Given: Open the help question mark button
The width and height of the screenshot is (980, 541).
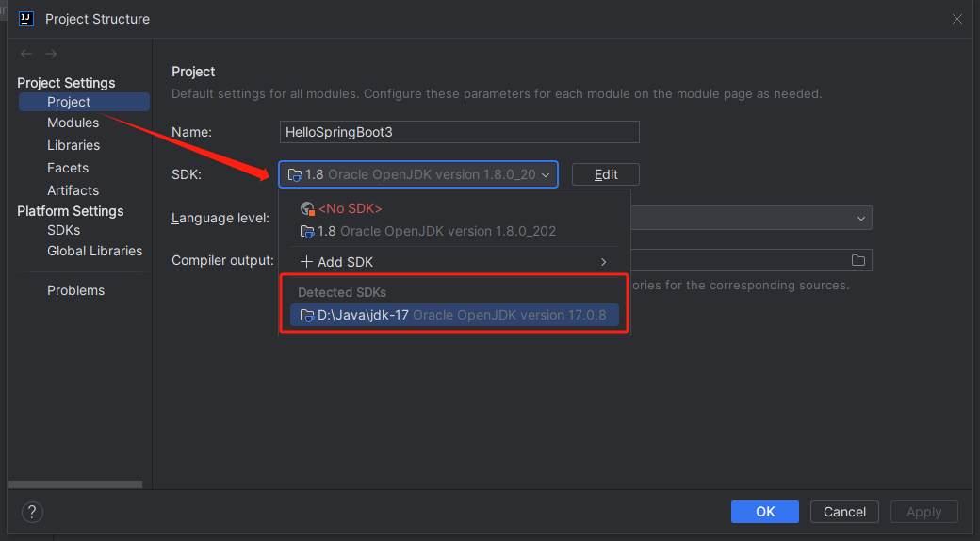Looking at the screenshot, I should click(32, 512).
